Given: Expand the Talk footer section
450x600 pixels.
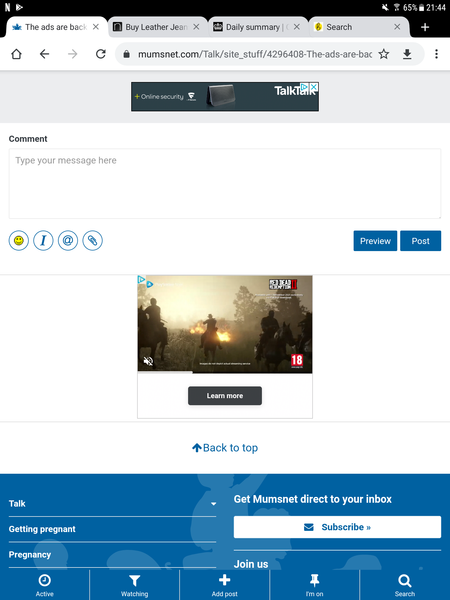Looking at the screenshot, I should [112, 504].
